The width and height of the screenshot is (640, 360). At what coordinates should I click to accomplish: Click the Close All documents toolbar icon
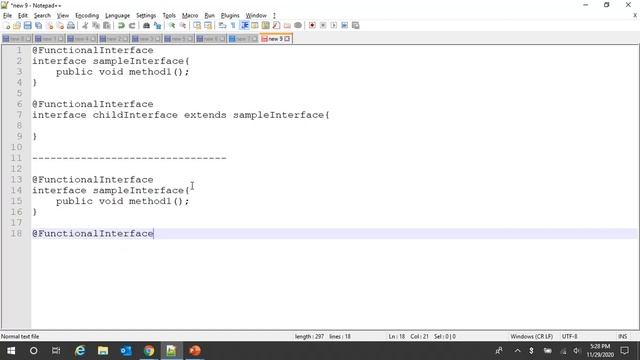(60, 25)
